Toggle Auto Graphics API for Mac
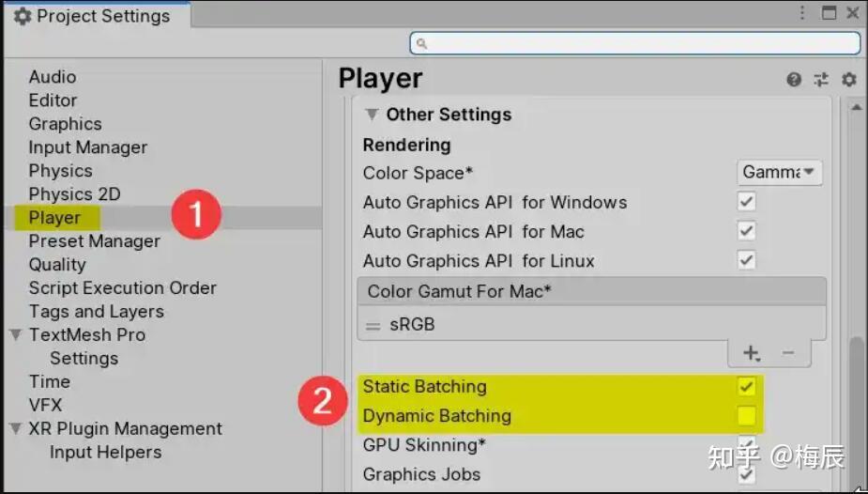 (747, 231)
